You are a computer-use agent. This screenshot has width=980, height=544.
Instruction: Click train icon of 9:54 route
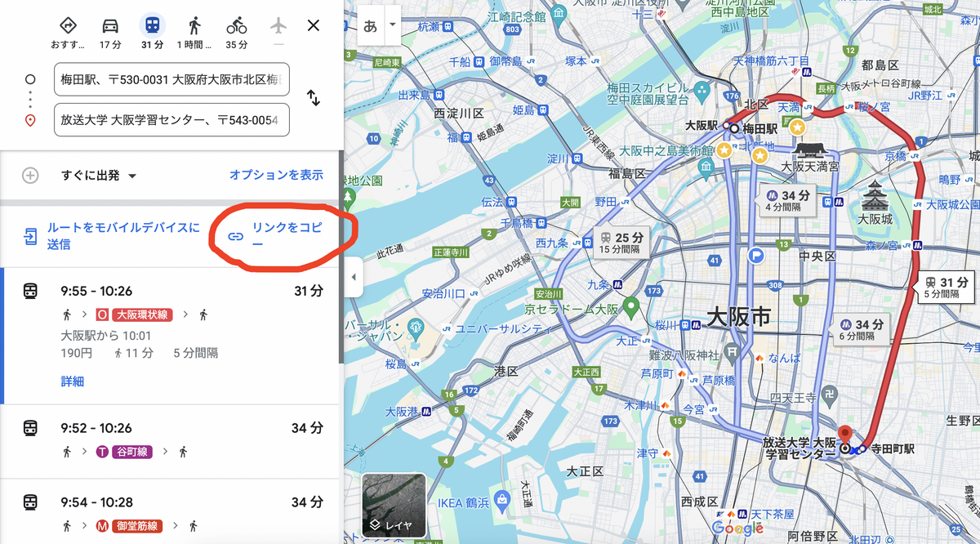tap(30, 502)
